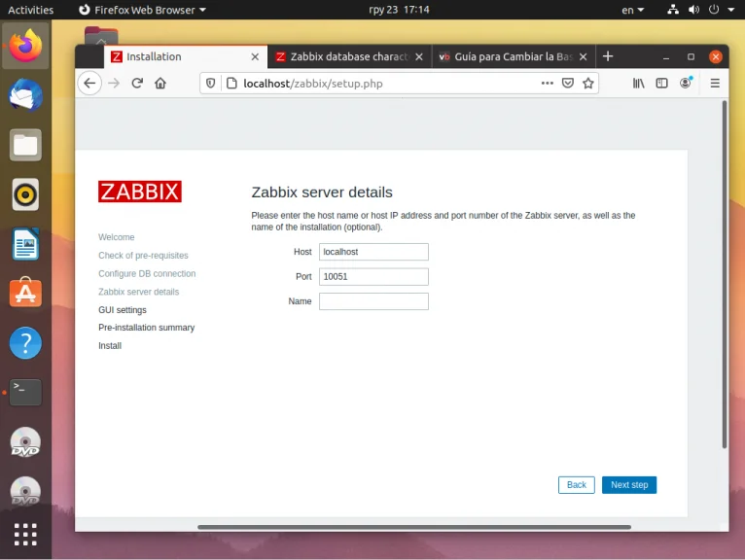745x560 pixels.
Task: Click the address bar URL localhost/zabbix/setup.php
Action: coord(312,84)
